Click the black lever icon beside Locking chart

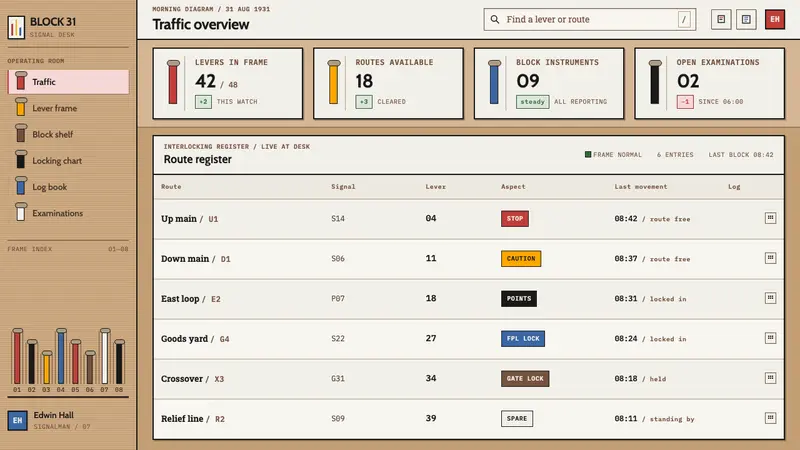point(21,160)
